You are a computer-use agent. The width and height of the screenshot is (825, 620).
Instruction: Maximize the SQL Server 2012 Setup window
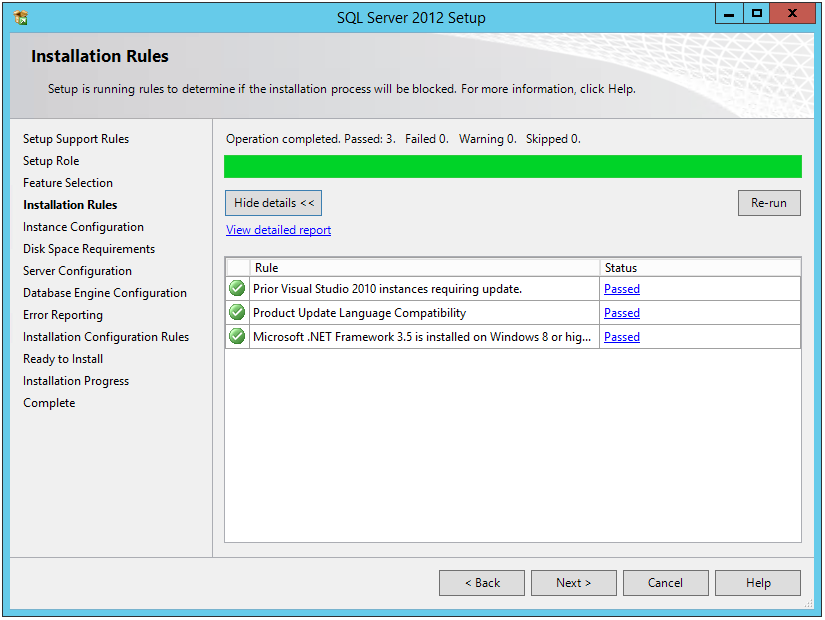757,14
